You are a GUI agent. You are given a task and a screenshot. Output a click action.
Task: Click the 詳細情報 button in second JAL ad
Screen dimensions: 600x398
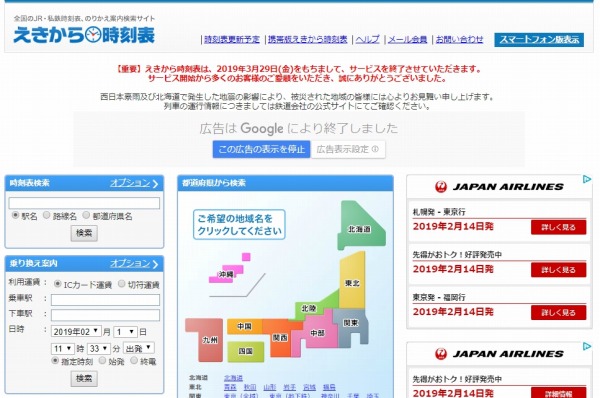[558, 393]
